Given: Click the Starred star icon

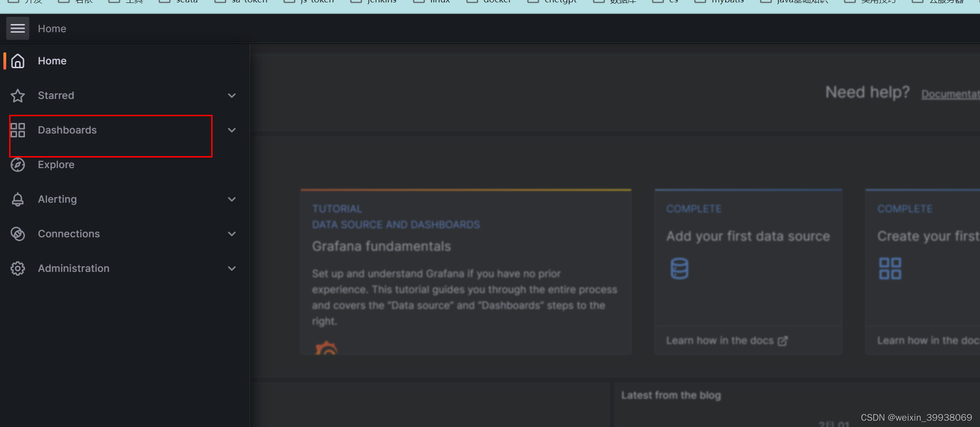Looking at the screenshot, I should click(18, 96).
